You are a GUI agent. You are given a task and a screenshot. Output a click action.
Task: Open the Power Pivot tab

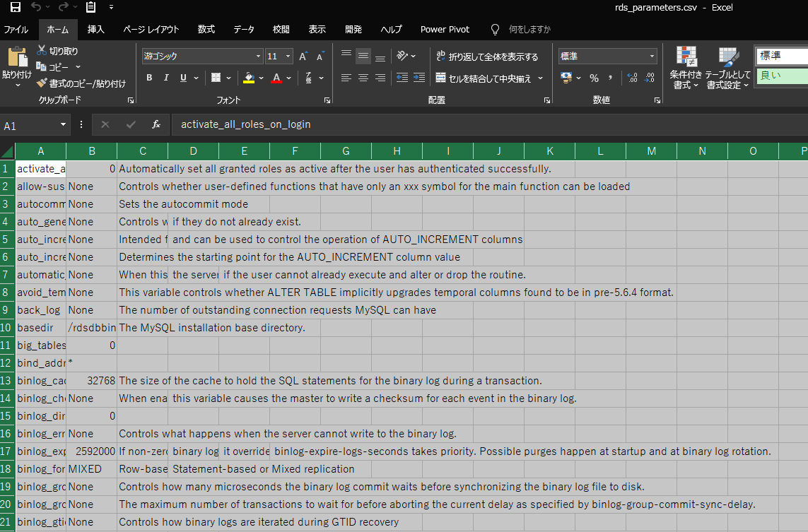(445, 30)
